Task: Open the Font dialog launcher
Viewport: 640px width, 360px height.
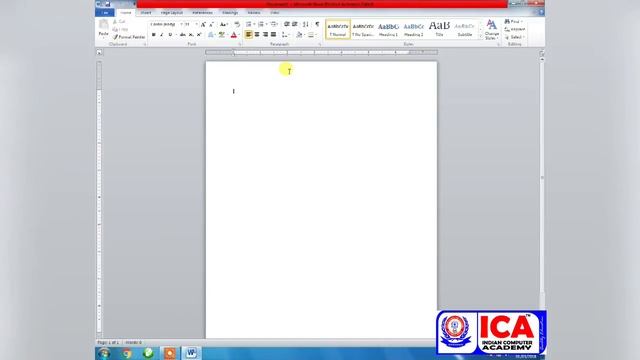Action: coord(240,44)
